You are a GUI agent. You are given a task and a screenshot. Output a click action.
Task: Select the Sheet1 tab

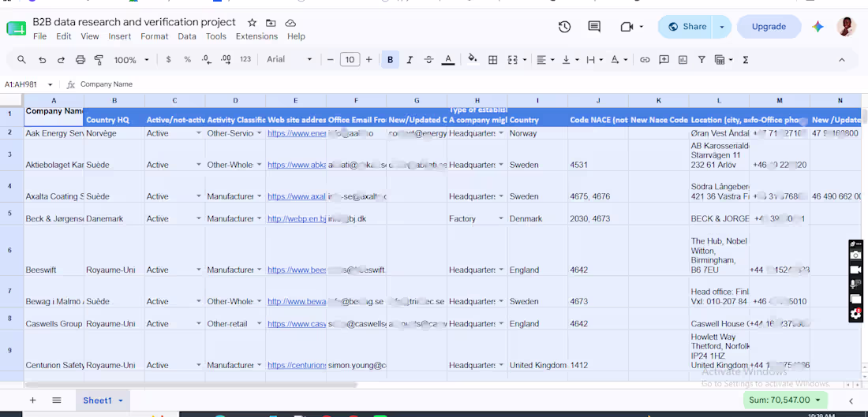[x=103, y=400]
